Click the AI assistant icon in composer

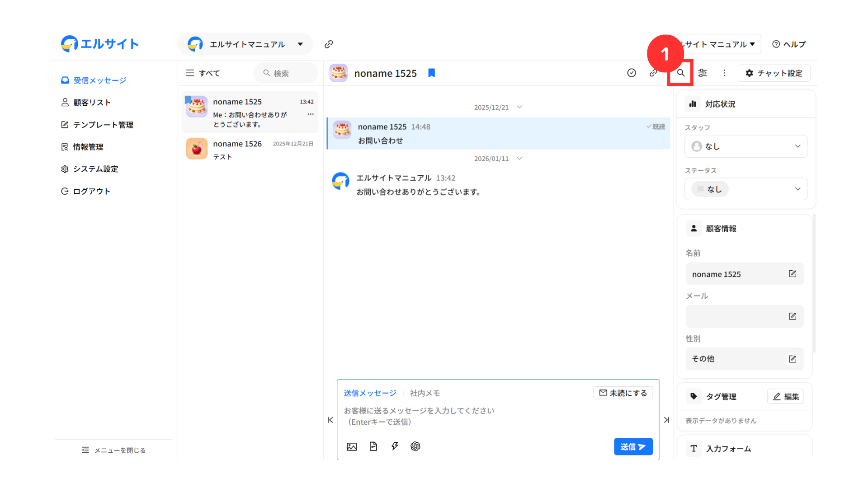pyautogui.click(x=415, y=446)
